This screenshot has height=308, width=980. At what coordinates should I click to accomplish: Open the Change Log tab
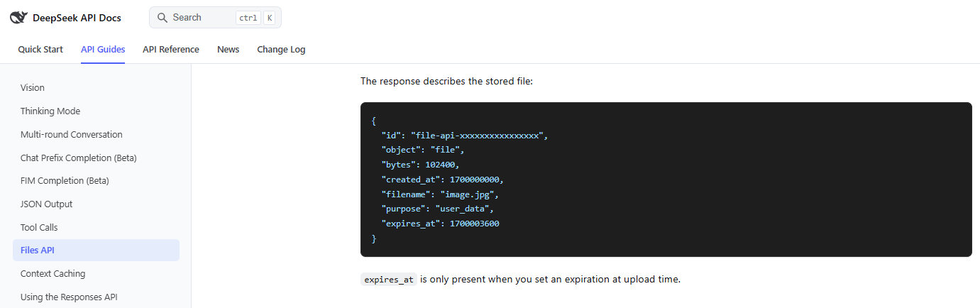[x=281, y=50]
